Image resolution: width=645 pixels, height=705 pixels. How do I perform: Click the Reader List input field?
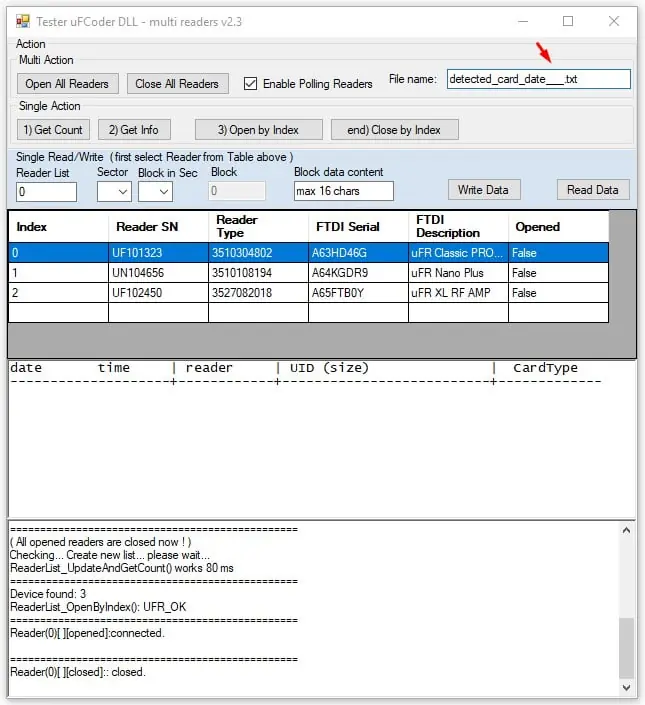point(46,192)
